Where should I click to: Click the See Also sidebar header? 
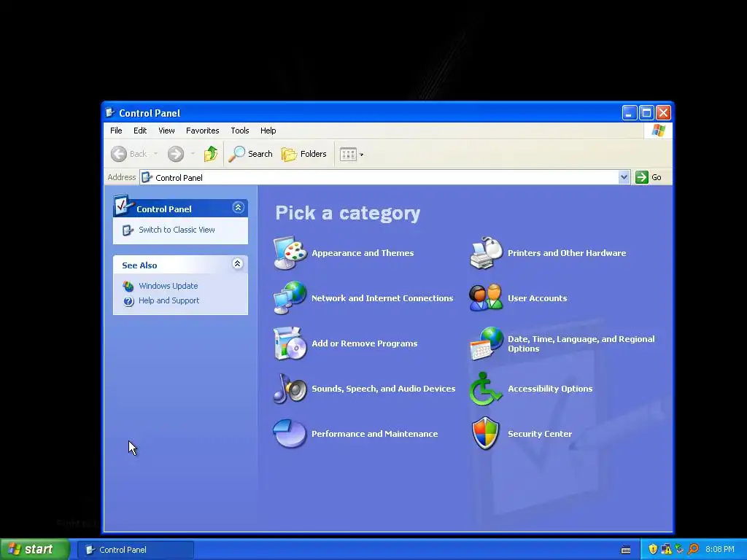(x=181, y=264)
